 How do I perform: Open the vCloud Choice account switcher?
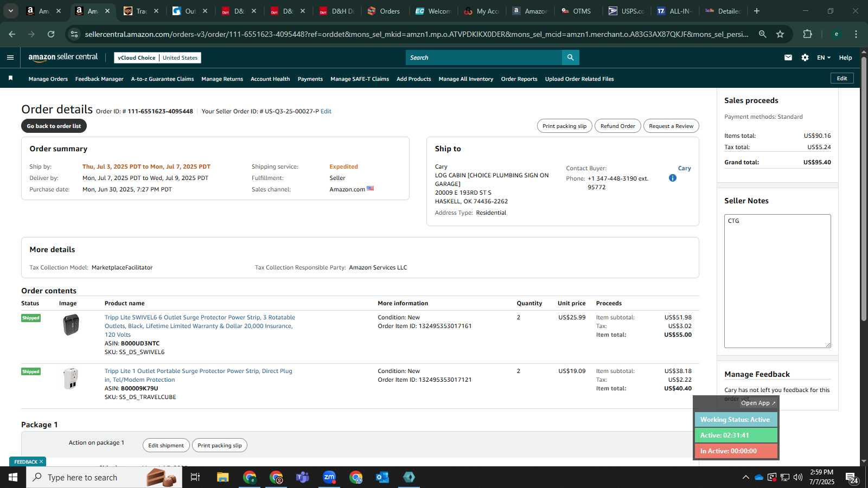pos(157,57)
